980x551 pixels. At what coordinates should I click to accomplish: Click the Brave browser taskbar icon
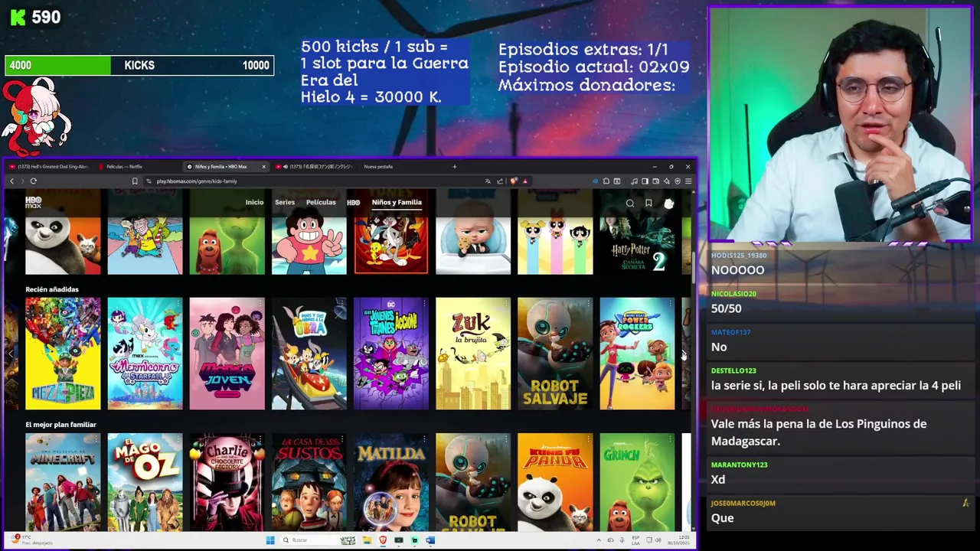click(383, 540)
